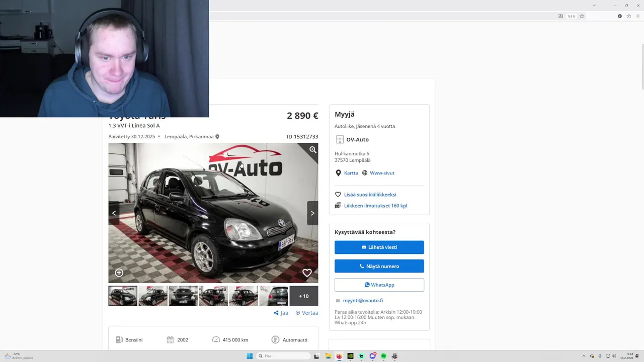The height and width of the screenshot is (362, 644).
Task: Open Discord from the taskbar
Action: tap(372, 356)
